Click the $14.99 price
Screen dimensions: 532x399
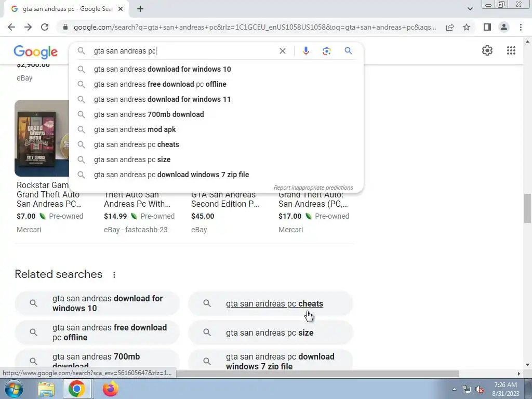click(x=115, y=216)
